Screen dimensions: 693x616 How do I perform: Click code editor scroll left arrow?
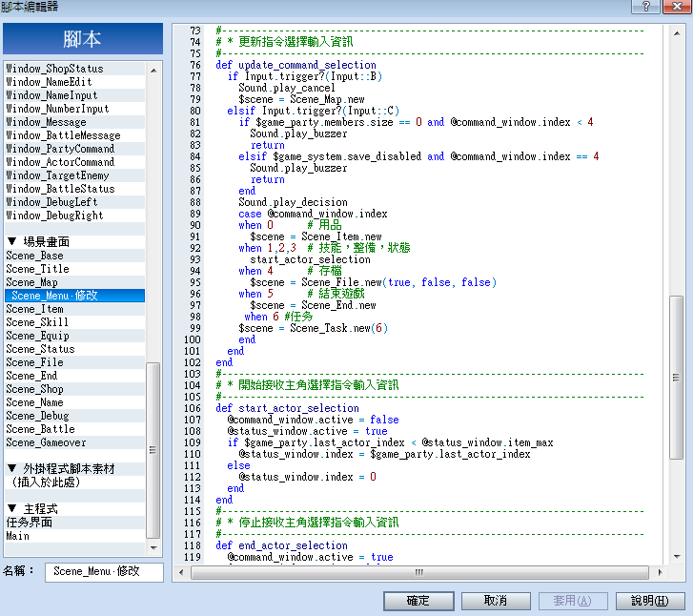point(181,572)
